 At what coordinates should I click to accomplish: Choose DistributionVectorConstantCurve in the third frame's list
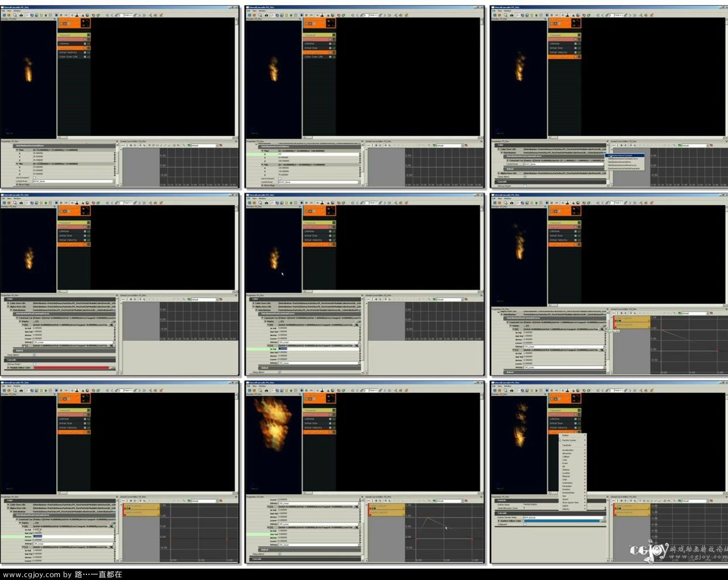[x=625, y=159]
